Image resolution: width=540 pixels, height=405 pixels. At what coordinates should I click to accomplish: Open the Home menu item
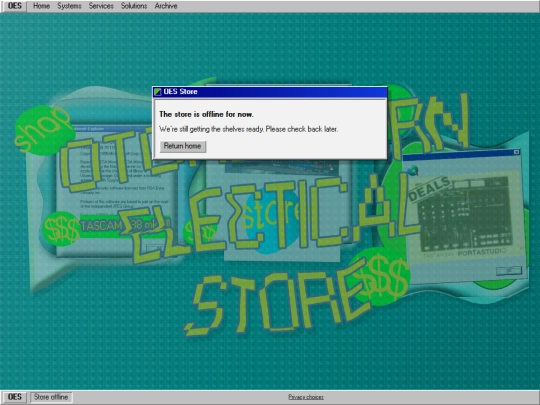point(41,6)
